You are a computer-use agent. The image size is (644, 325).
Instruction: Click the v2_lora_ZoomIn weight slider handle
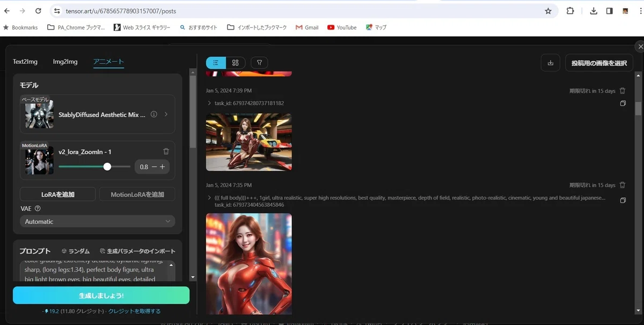point(107,167)
